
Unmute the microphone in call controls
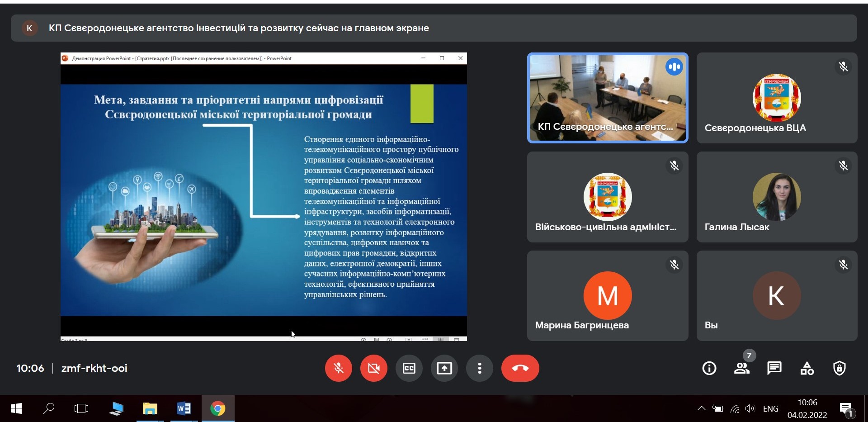click(338, 368)
